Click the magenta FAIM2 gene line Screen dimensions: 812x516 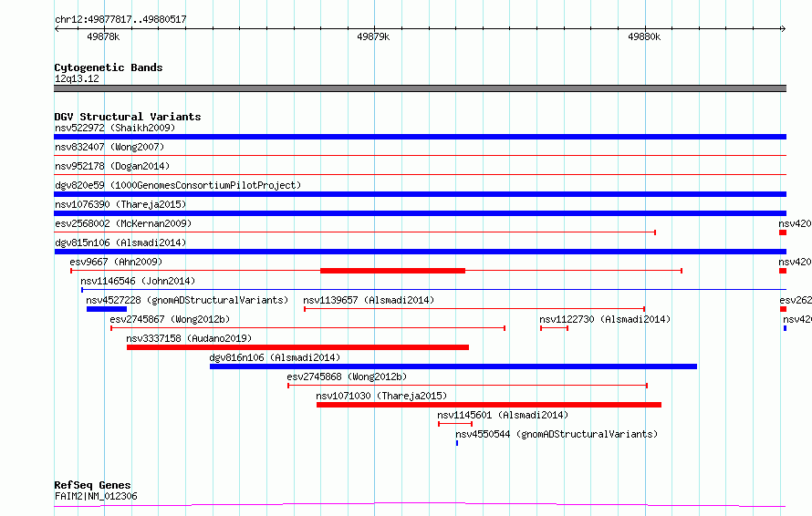tap(420, 504)
